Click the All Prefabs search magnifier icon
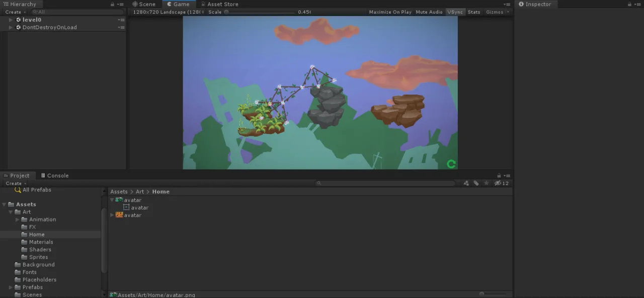The height and width of the screenshot is (298, 644). point(18,190)
